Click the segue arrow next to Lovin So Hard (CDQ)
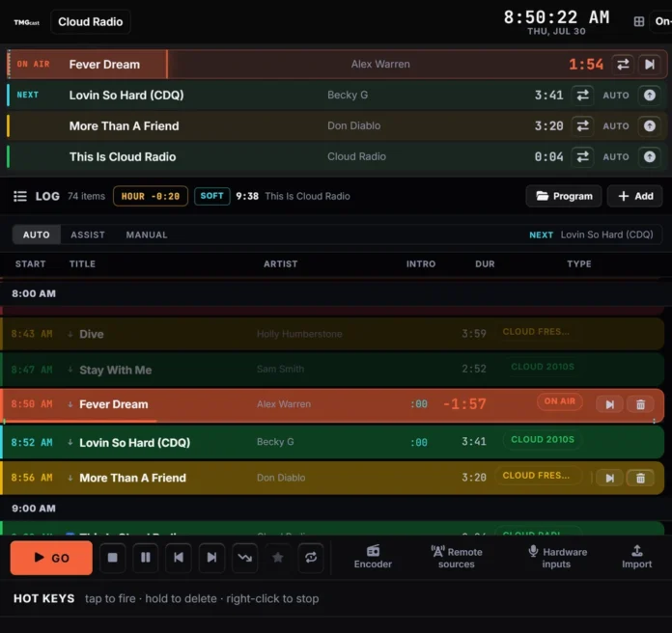Viewport: 672px width, 633px height. point(70,442)
